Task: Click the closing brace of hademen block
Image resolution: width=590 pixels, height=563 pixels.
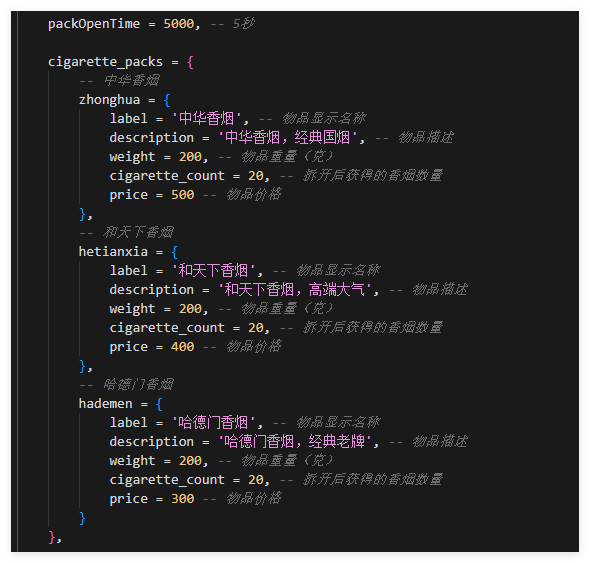Action: pos(82,518)
